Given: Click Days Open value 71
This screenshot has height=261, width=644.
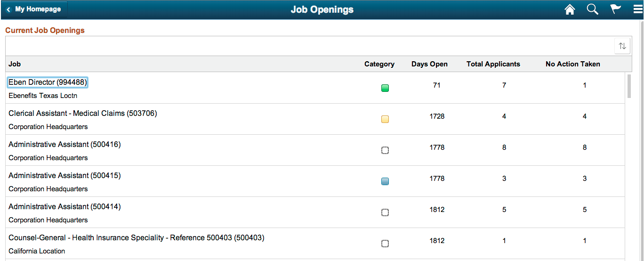Looking at the screenshot, I should (437, 85).
